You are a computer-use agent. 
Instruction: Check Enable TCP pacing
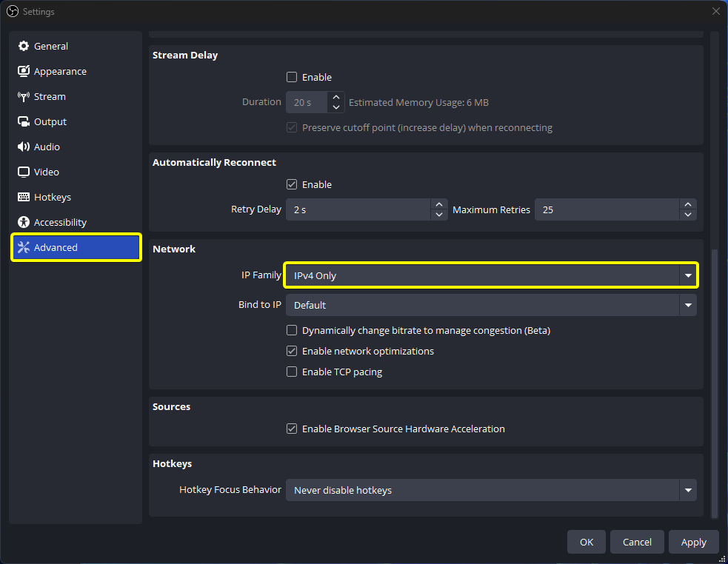click(292, 372)
